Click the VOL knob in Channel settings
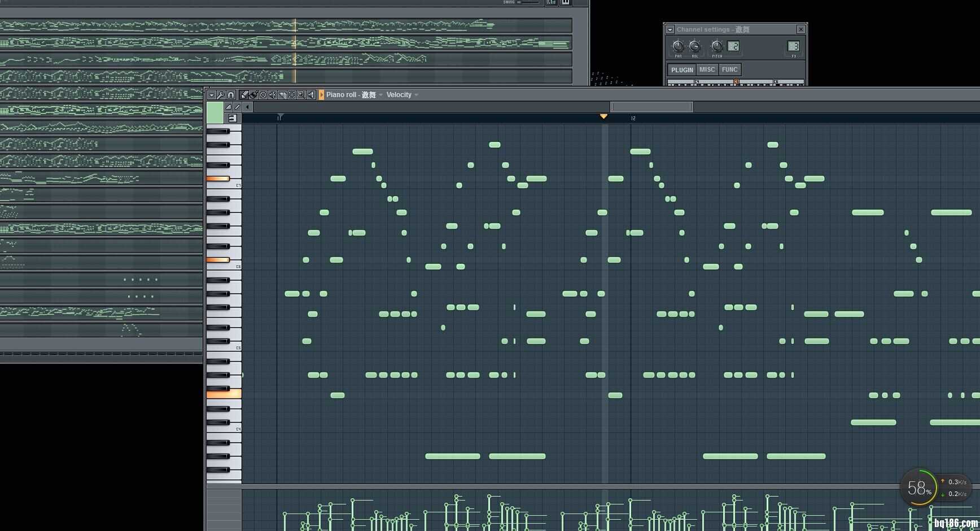Viewport: 980px width, 531px height. tap(695, 46)
